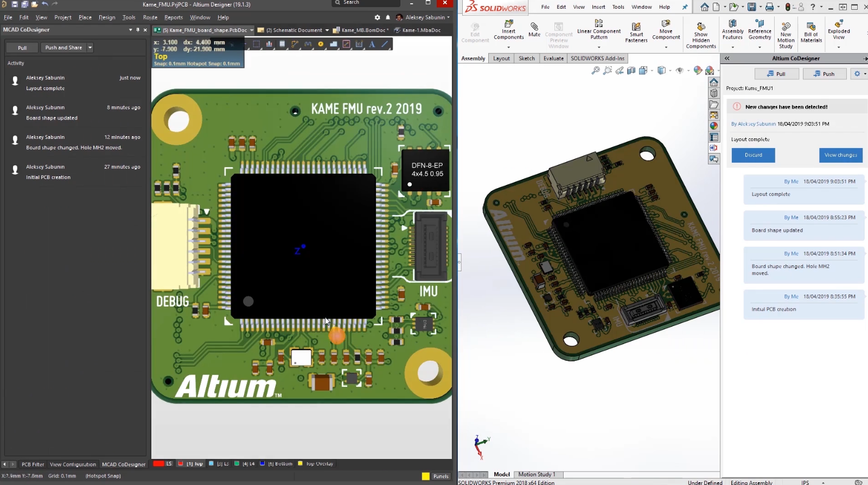868x485 pixels.
Task: Choose the Place Component chip icon in Altium
Action: click(282, 44)
